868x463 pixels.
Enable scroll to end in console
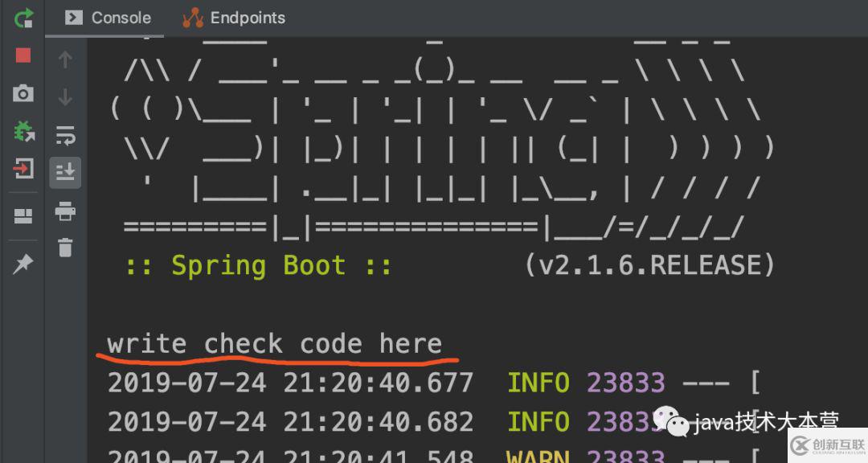tap(65, 172)
